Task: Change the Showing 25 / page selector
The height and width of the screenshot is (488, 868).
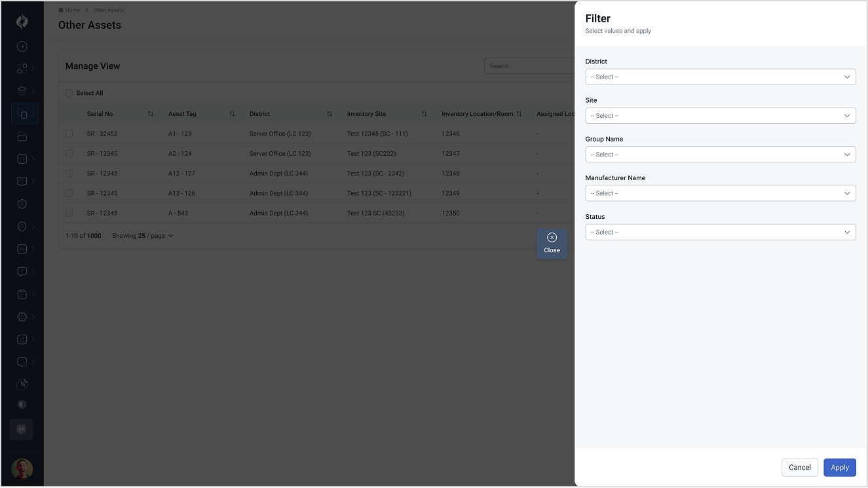Action: (x=143, y=236)
